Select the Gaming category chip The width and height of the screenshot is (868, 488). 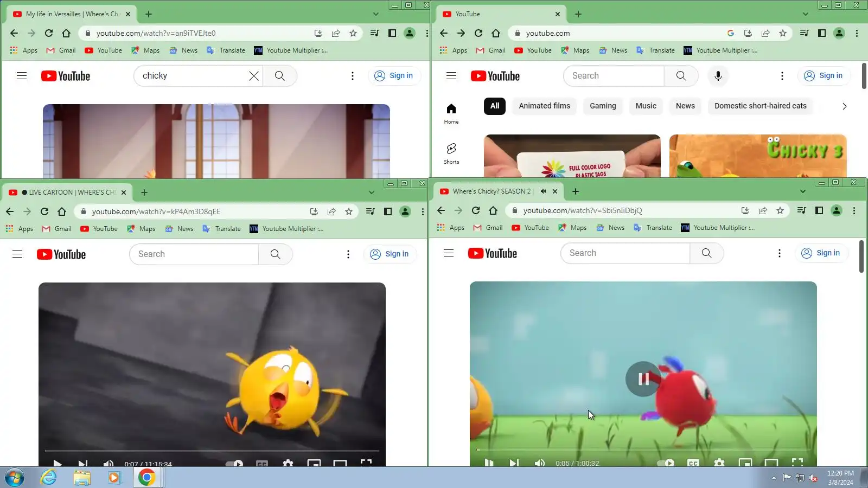(603, 106)
